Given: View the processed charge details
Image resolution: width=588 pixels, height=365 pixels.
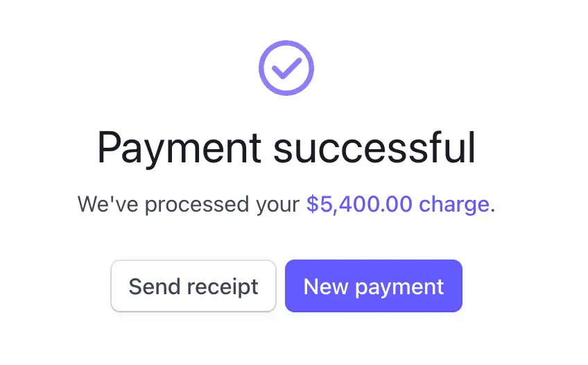Looking at the screenshot, I should pos(397,205).
